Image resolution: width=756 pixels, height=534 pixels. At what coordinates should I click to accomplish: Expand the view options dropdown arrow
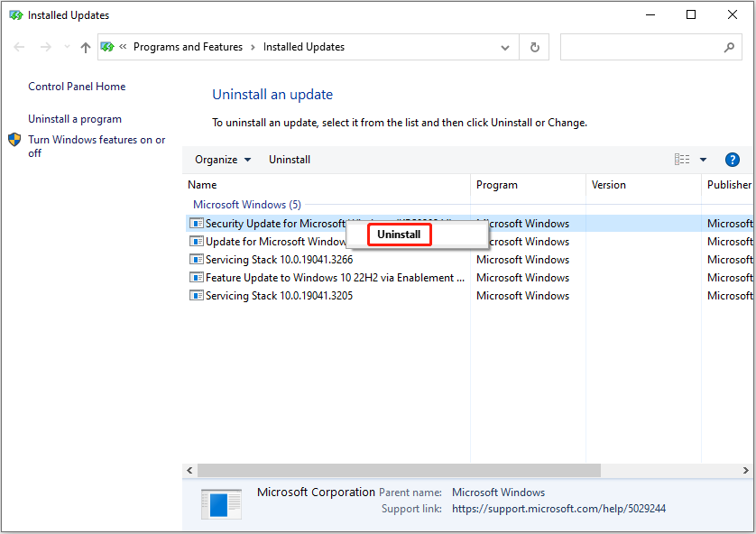click(704, 160)
